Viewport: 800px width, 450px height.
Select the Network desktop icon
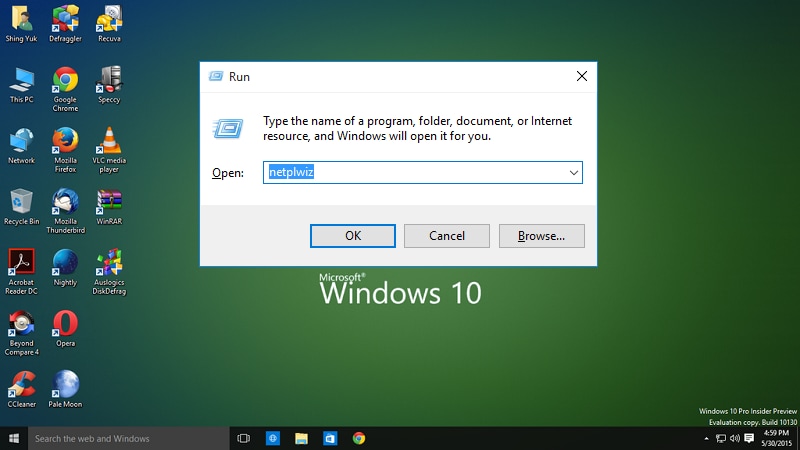(21, 146)
